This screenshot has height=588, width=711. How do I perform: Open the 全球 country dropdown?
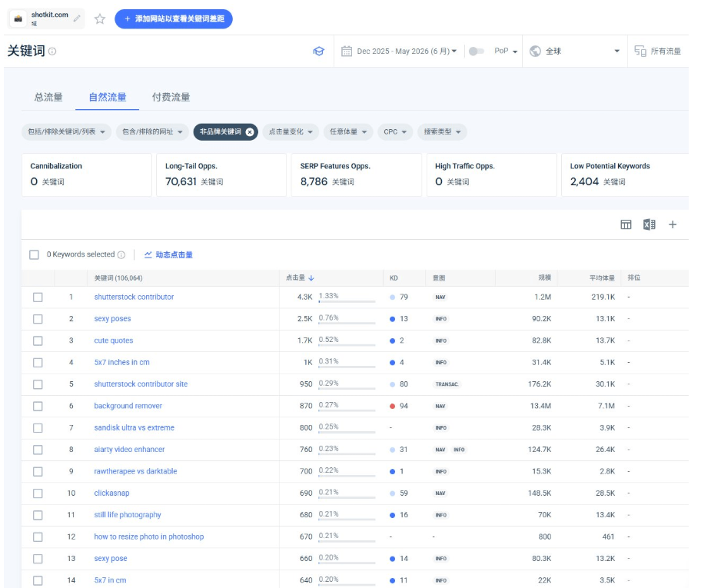coord(574,51)
